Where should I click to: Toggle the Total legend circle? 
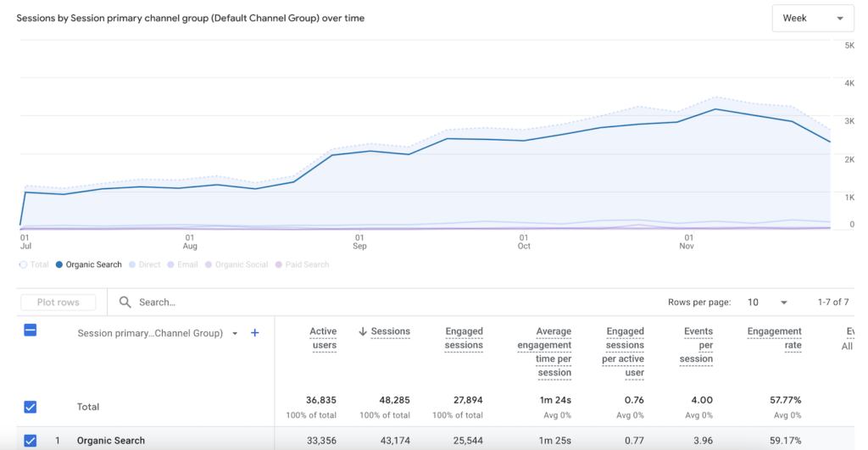pos(23,264)
